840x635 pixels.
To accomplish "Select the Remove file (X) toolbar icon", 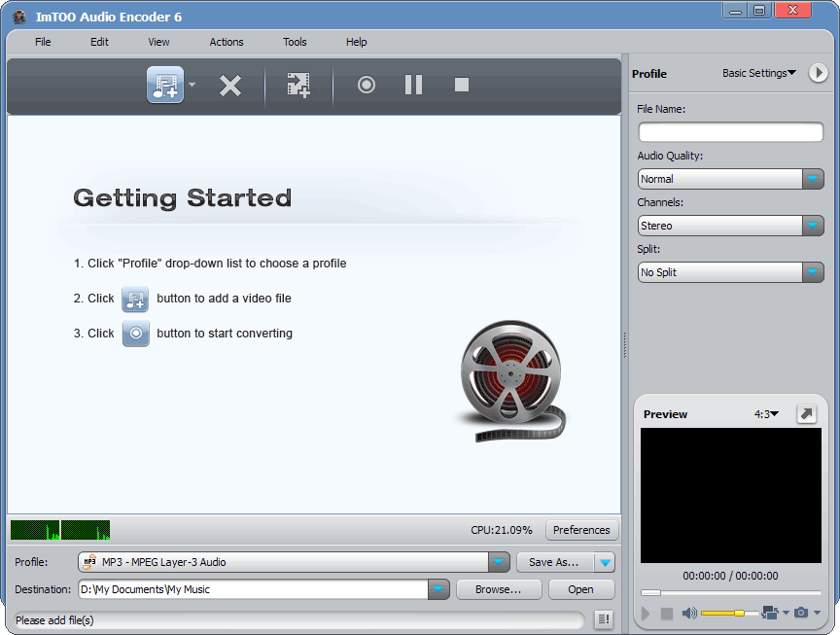I will (229, 85).
